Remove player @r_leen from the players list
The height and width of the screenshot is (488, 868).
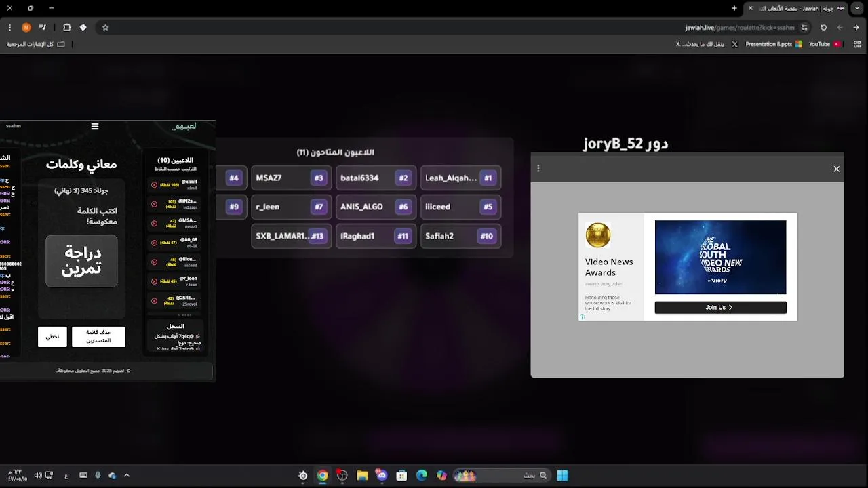(154, 281)
